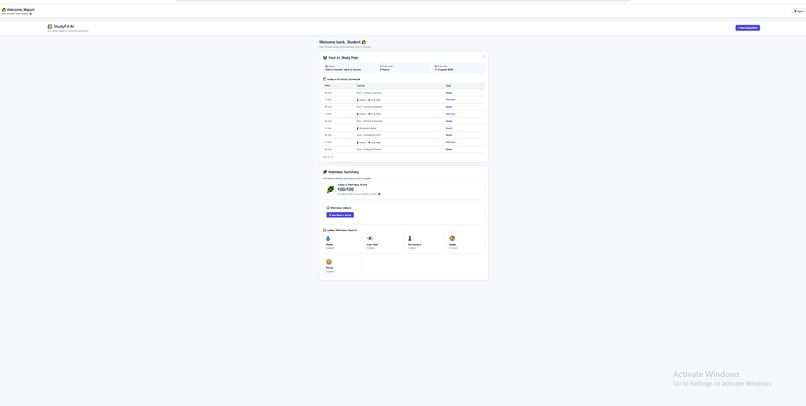
Task: Click the avatar emoji beside Welcome, Mayuri
Action: [x=4, y=9]
